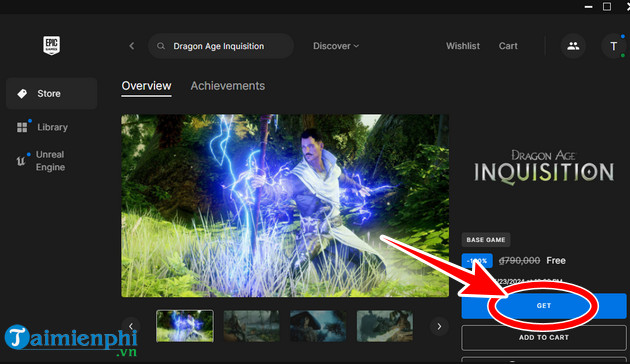Screen dimensions: 630x364
Task: Show previous thumbnails with left arrow
Action: pos(131,326)
